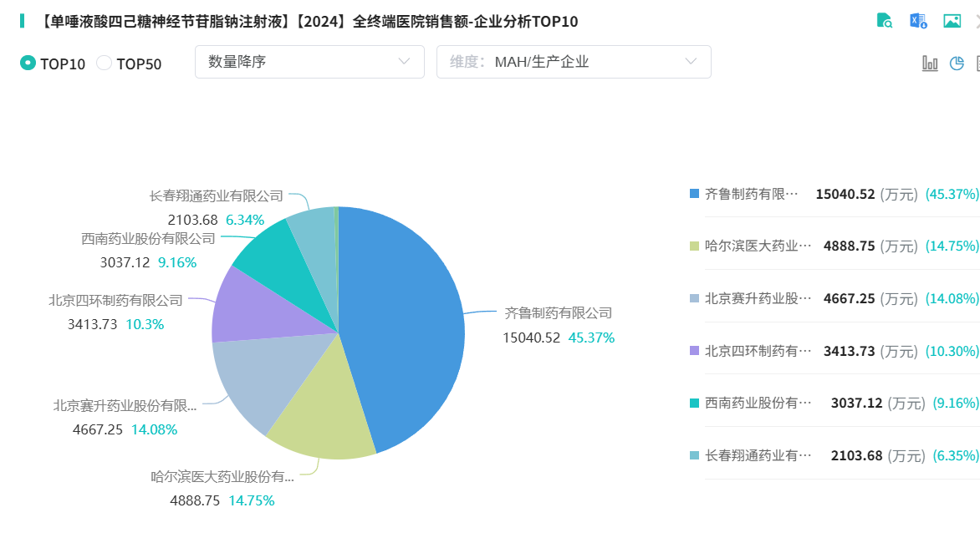Click the large blue 齐鲁制药 pie slice
This screenshot has height=533, width=980.
[x=410, y=317]
